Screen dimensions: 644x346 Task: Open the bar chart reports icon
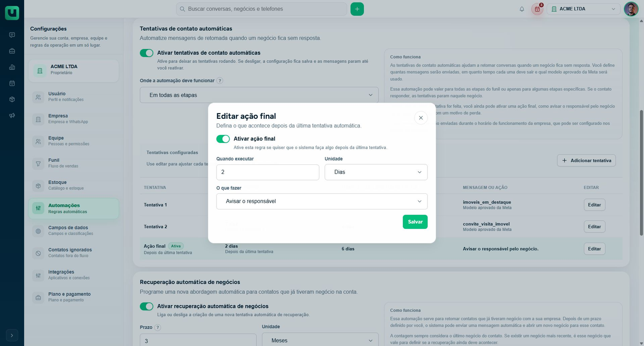click(12, 67)
